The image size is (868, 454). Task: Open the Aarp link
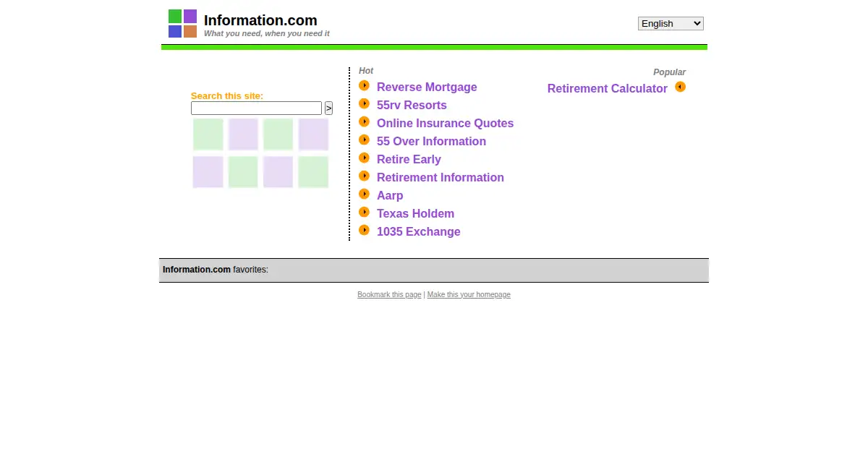[390, 196]
